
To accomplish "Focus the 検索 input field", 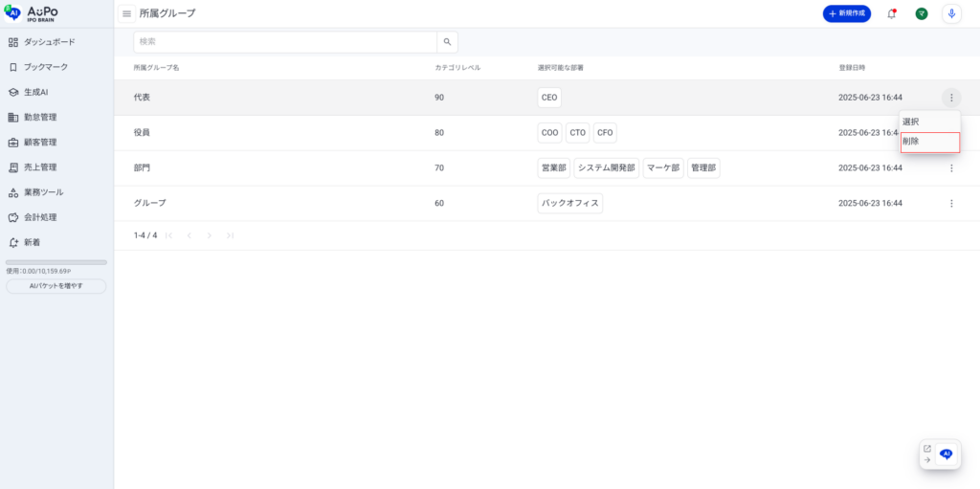I will point(285,42).
